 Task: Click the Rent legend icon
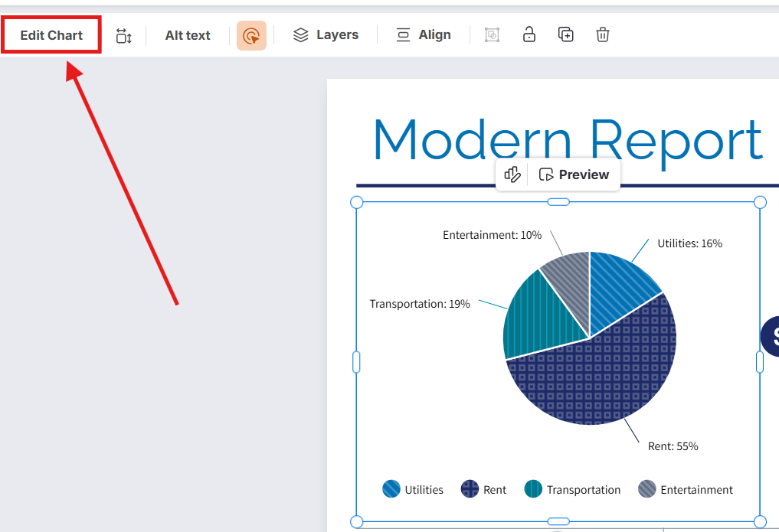point(470,489)
